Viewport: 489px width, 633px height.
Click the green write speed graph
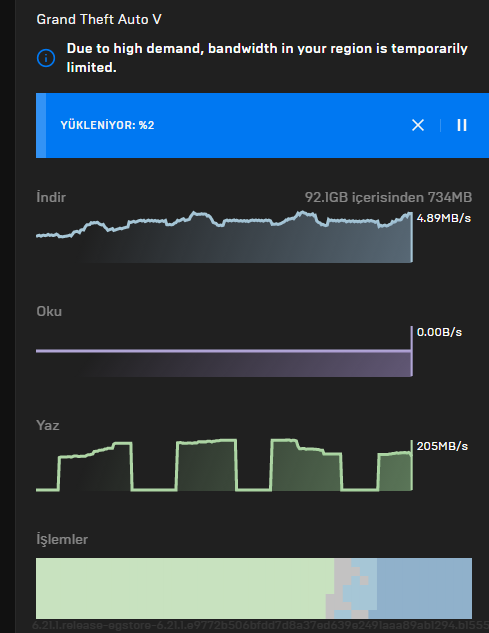point(225,465)
